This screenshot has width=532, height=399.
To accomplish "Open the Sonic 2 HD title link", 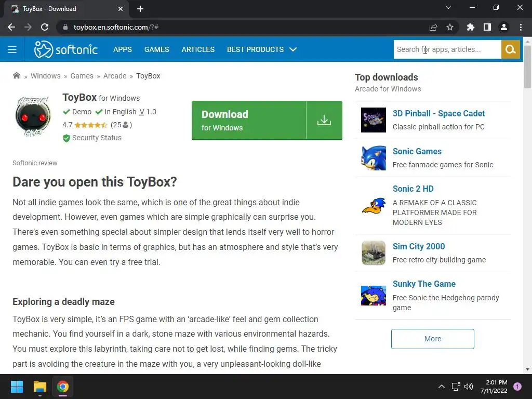I will pos(413,189).
